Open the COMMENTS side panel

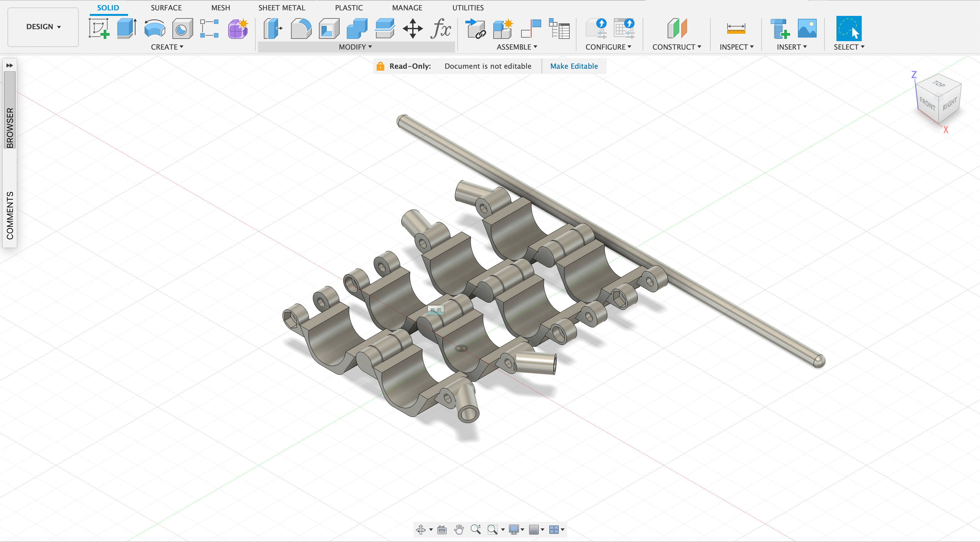(9, 216)
